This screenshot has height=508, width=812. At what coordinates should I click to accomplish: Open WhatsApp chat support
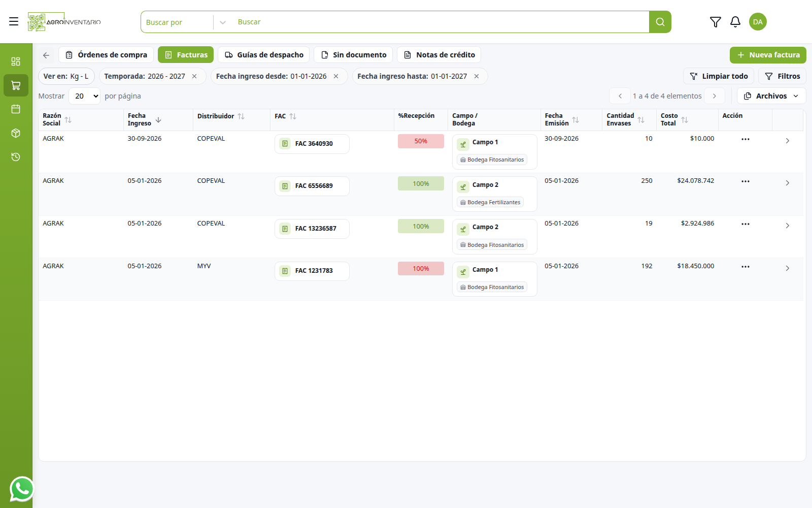pyautogui.click(x=22, y=489)
